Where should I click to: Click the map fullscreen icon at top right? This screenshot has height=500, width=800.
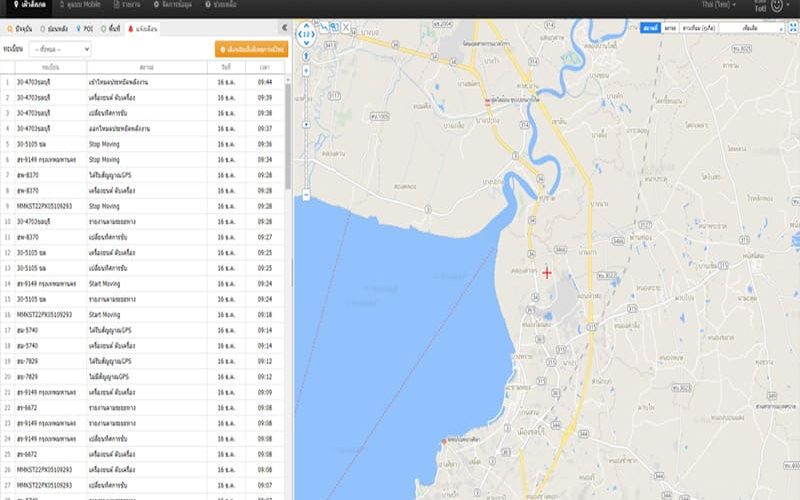click(x=791, y=29)
